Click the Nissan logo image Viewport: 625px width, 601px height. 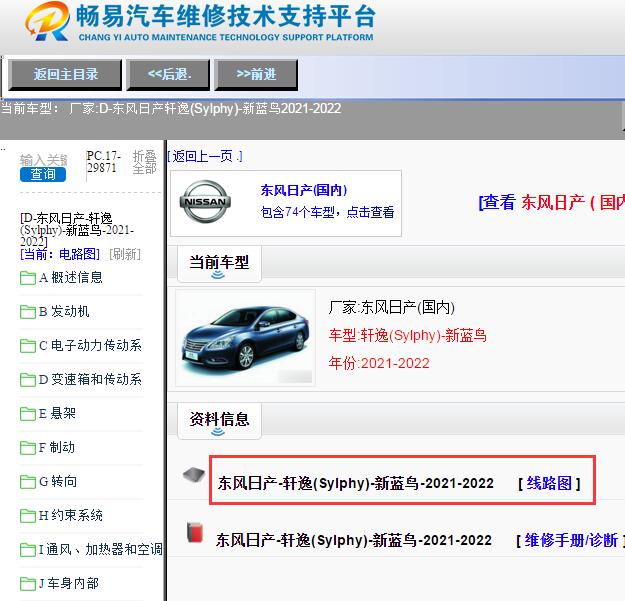click(x=205, y=202)
